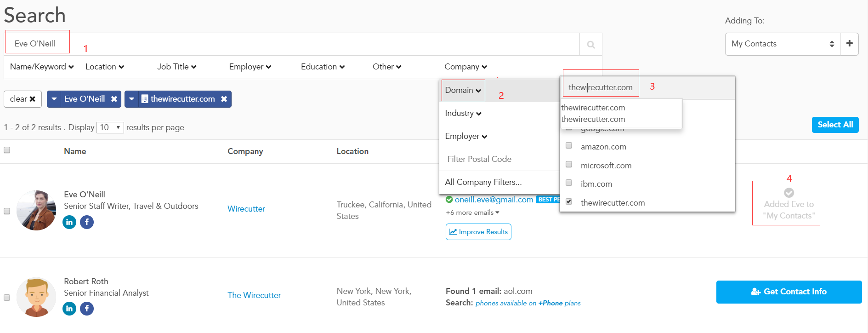Click the Select All button

click(835, 125)
